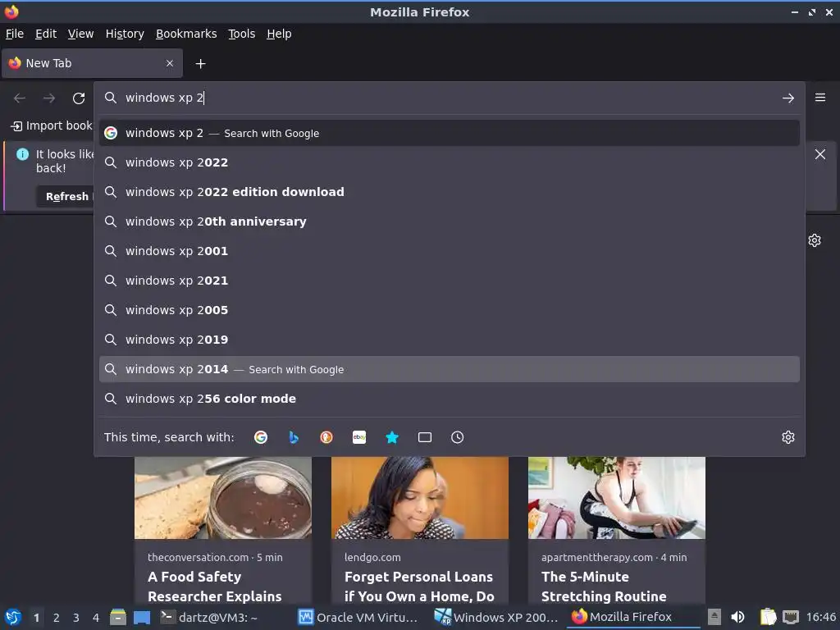Search open Tabs using the tab icon
840x630 pixels.
click(x=425, y=437)
